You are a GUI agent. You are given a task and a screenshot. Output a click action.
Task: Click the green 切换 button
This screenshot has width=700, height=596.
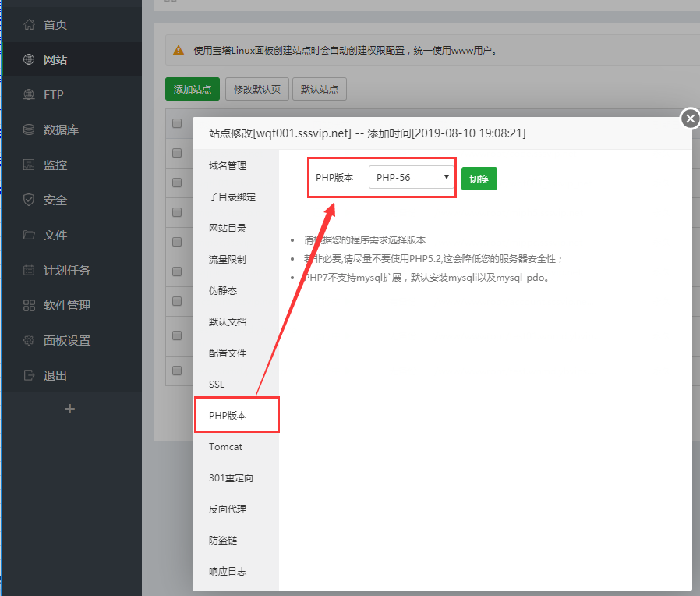479,179
